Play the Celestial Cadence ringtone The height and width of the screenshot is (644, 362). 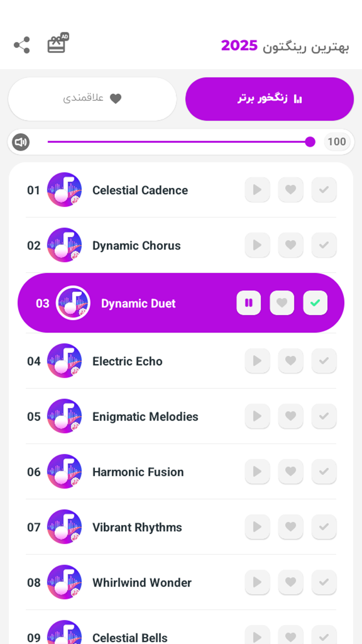[x=257, y=190]
